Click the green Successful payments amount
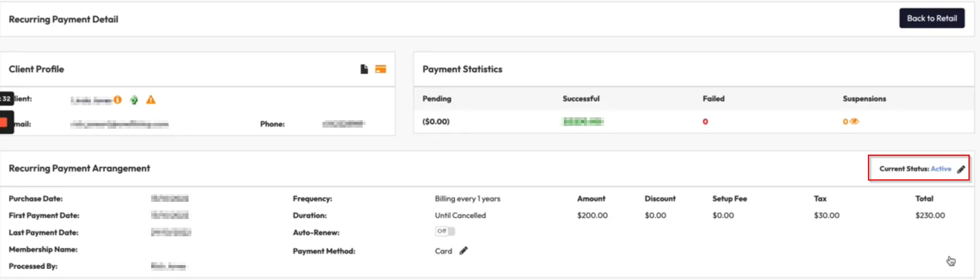 coord(583,121)
